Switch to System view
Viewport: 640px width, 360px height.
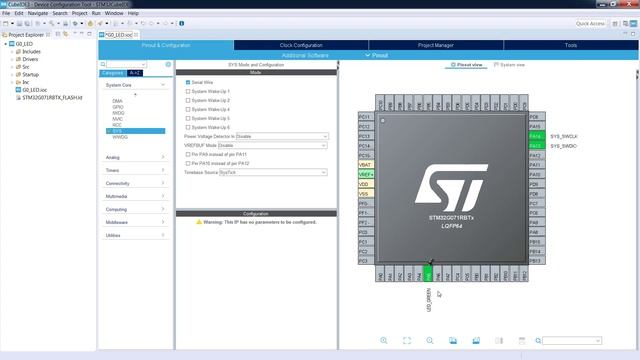tap(509, 64)
